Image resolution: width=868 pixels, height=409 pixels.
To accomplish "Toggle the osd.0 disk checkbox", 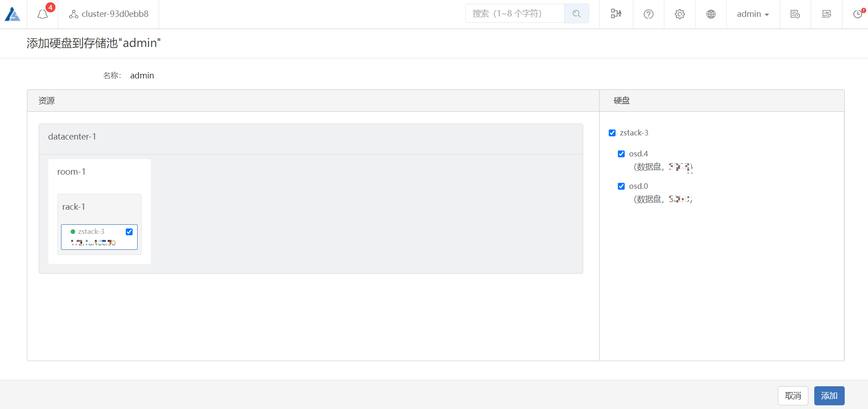I will point(621,186).
